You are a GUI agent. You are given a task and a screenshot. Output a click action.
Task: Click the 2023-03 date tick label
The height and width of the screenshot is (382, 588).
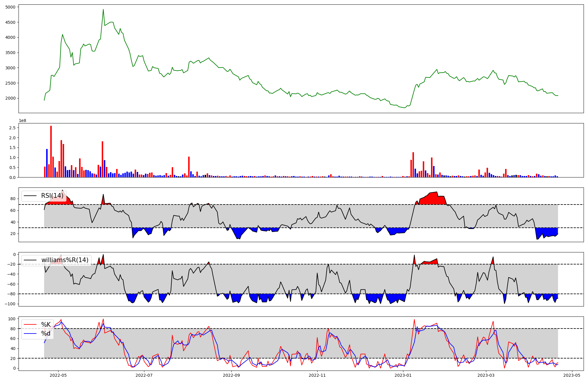486,375
